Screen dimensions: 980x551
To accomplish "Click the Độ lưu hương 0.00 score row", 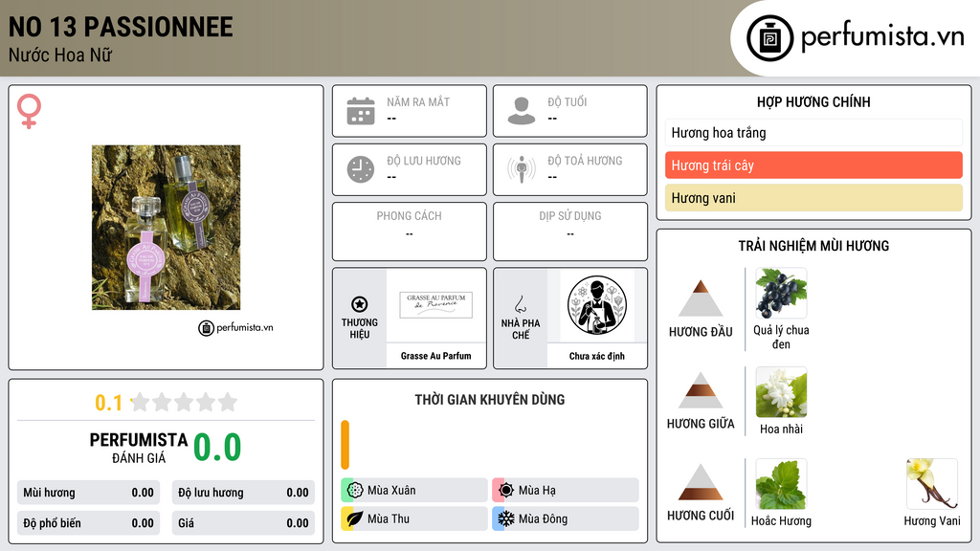I will point(243,493).
